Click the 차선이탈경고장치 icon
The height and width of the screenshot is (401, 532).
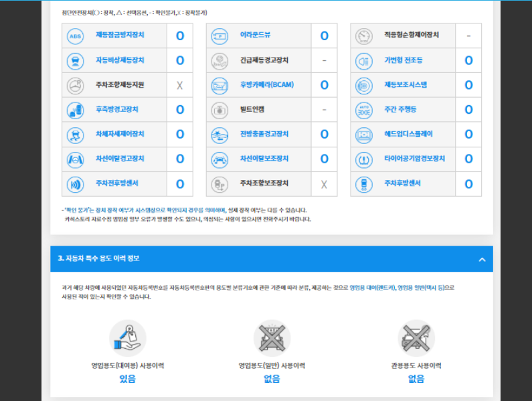tap(76, 160)
